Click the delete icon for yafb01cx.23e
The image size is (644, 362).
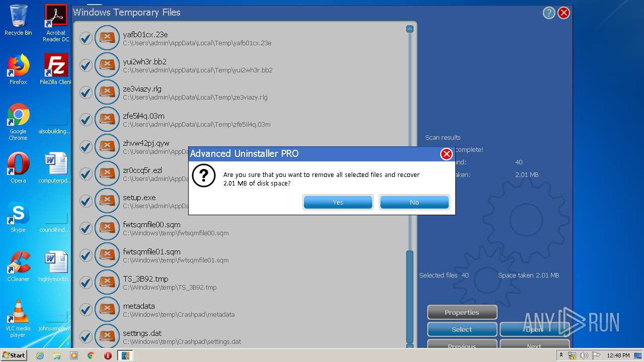coord(107,38)
